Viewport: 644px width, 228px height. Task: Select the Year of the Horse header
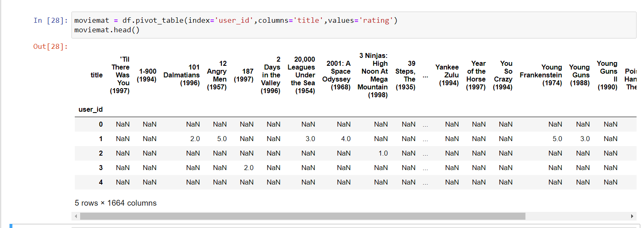click(476, 75)
